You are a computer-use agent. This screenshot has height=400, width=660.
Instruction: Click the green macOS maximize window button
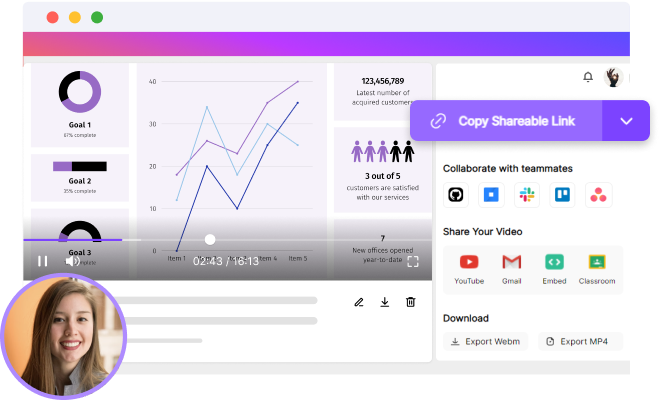tap(97, 17)
